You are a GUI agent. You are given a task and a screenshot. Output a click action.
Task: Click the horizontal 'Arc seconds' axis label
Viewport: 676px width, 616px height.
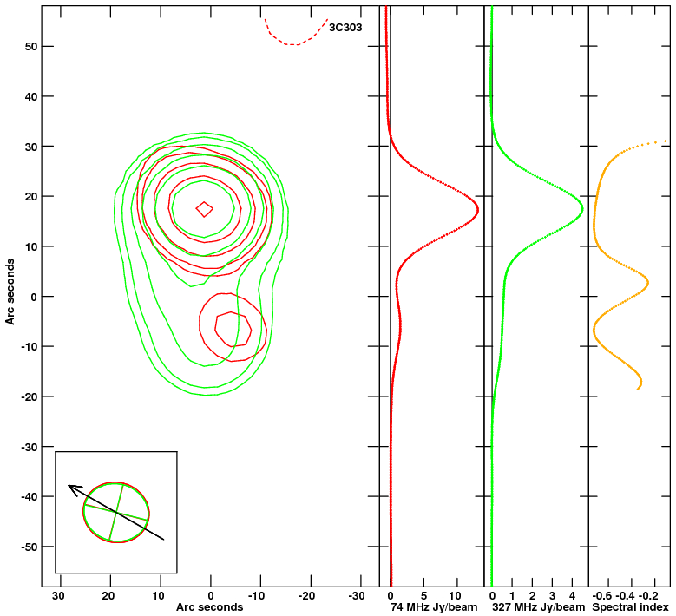[209, 607]
